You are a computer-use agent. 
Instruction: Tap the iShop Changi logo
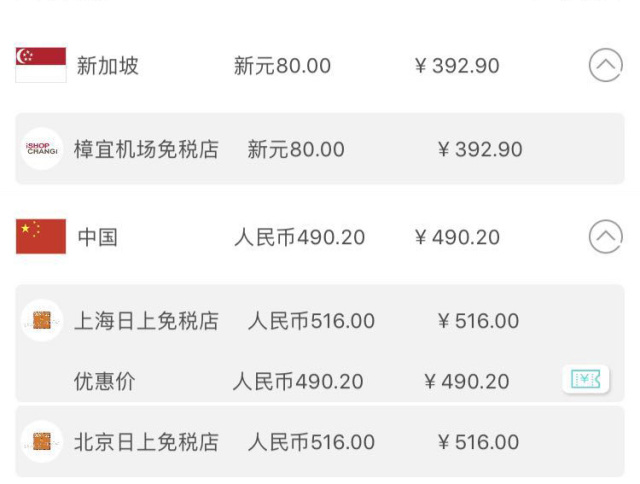tap(42, 149)
